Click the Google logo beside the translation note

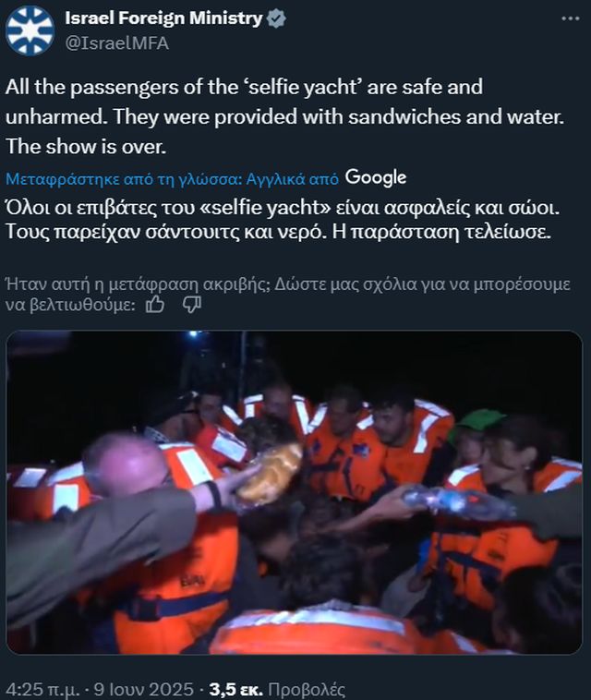point(376,177)
